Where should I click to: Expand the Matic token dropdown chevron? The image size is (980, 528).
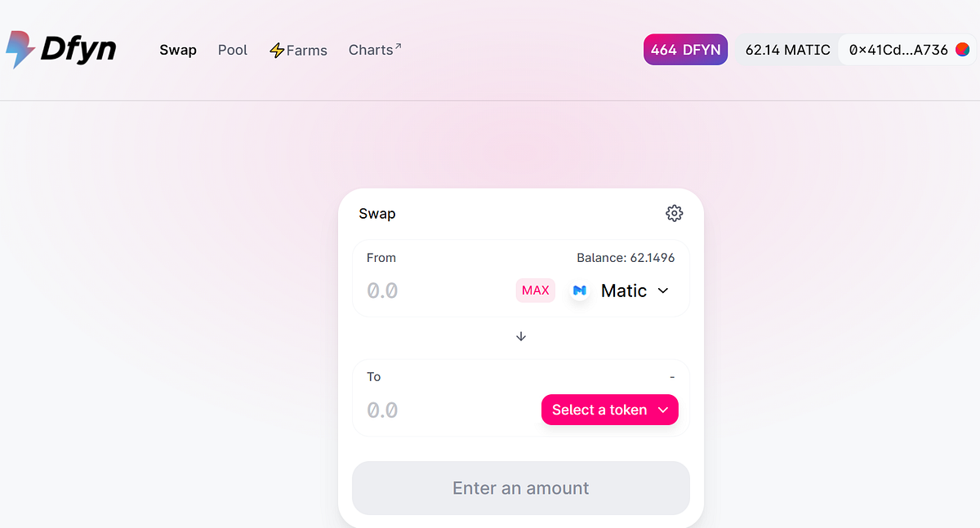click(663, 291)
